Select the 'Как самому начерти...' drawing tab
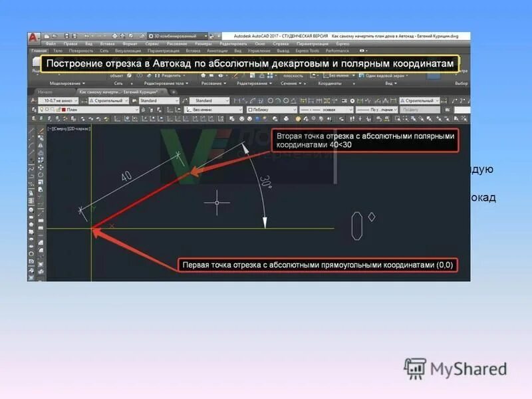 click(119, 92)
